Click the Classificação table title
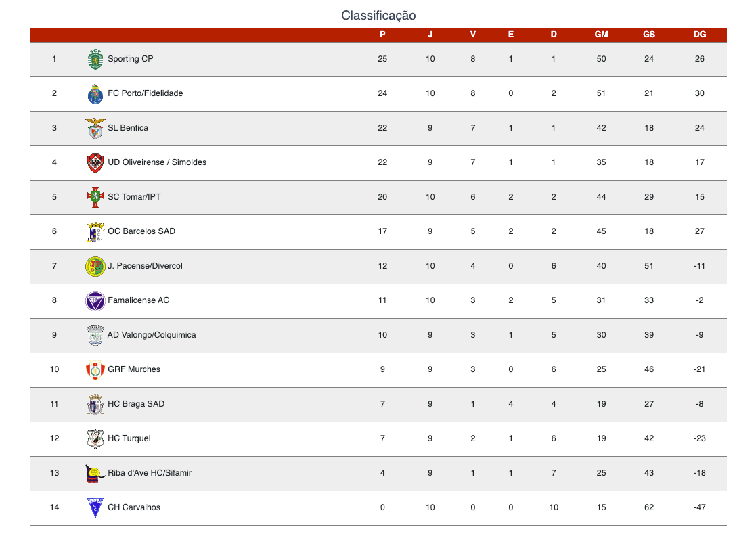Viewport: 756px width, 542px height. tap(378, 16)
